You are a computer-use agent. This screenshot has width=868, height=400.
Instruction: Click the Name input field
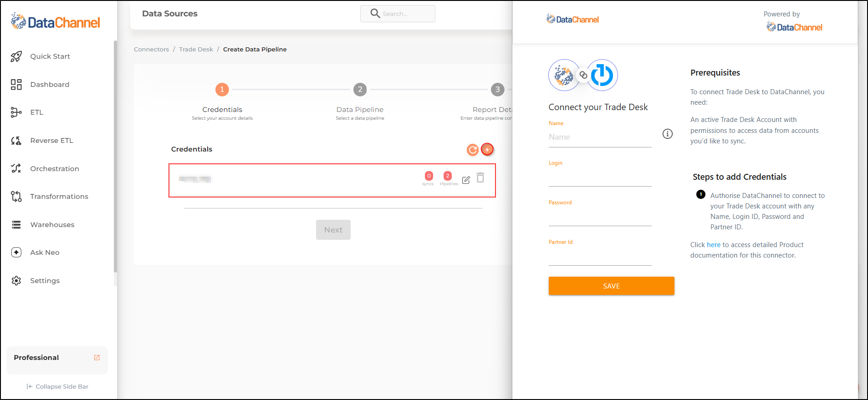tap(600, 137)
